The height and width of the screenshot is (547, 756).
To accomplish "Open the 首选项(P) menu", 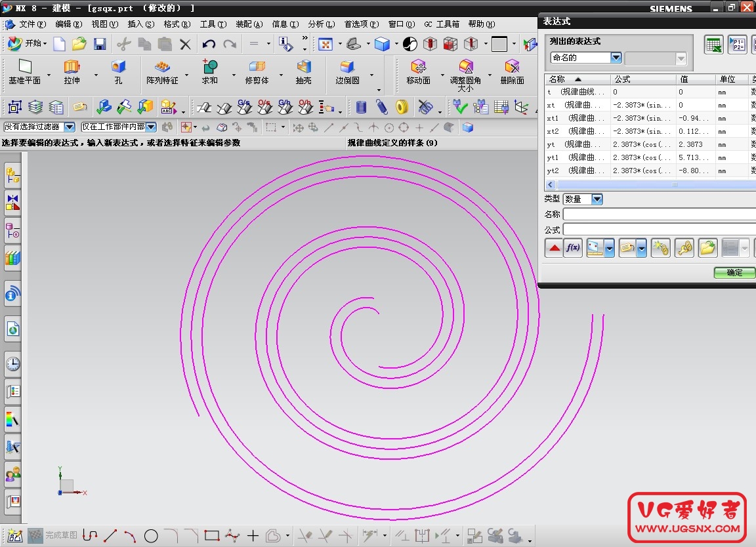I will 361,24.
